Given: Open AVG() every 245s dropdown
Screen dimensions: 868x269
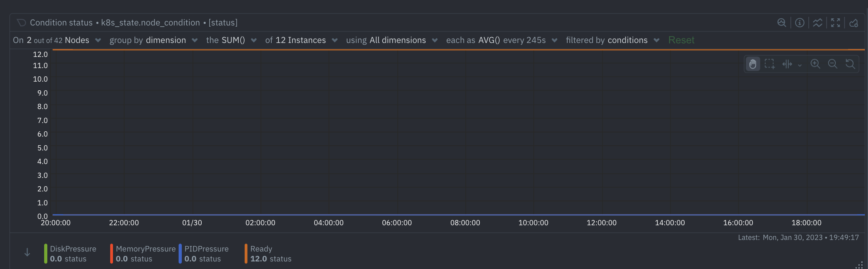Looking at the screenshot, I should tap(502, 40).
